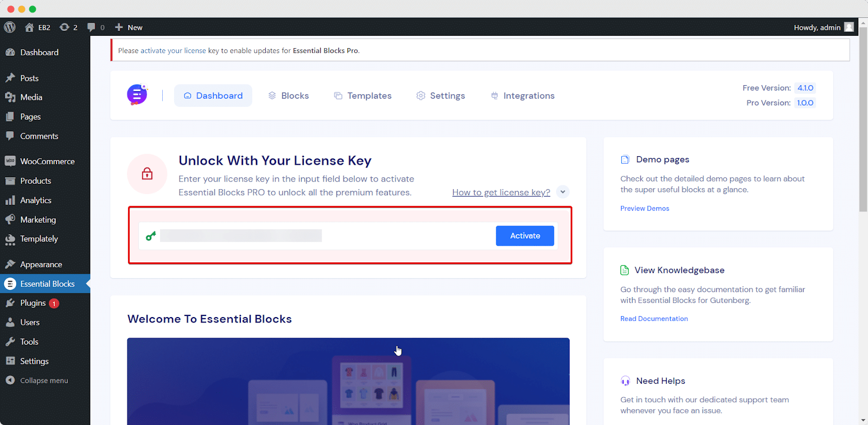The image size is (868, 425).
Task: Open the Preview Demos link
Action: [644, 209]
